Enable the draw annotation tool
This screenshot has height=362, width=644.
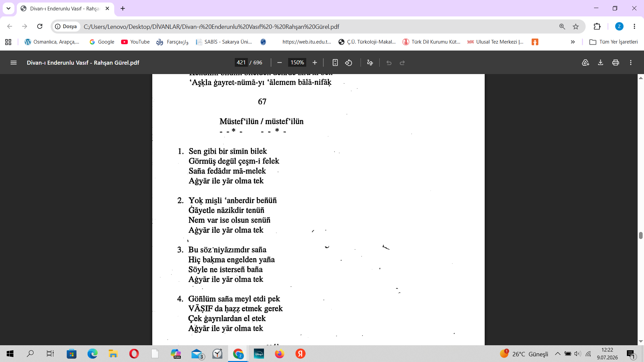coord(370,63)
